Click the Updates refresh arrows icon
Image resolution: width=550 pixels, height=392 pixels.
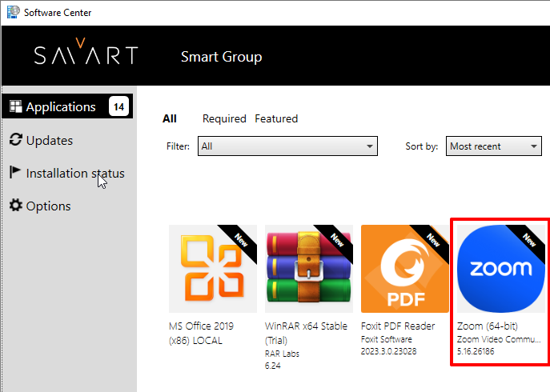(x=15, y=141)
